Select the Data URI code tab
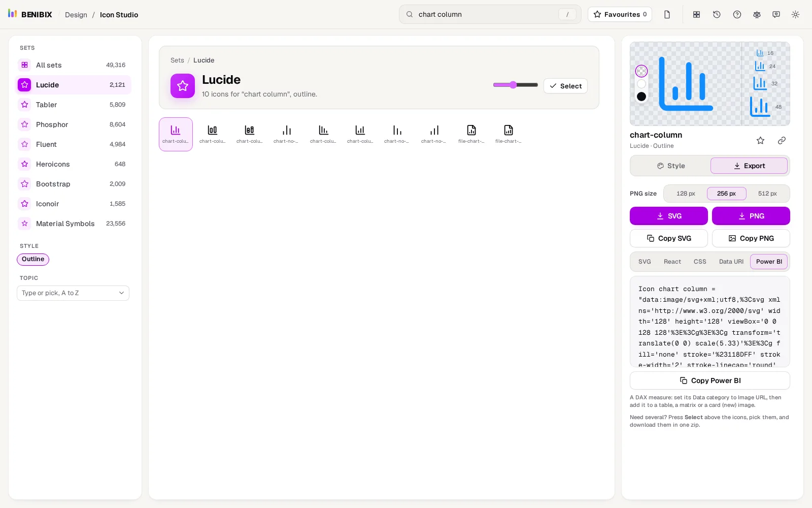The image size is (812, 508). tap(731, 262)
